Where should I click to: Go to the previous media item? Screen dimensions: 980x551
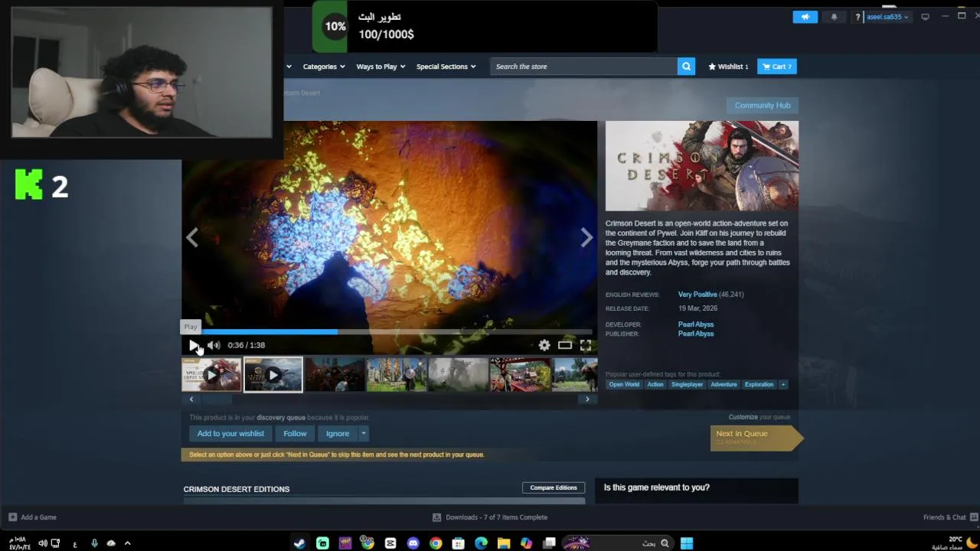pos(192,237)
